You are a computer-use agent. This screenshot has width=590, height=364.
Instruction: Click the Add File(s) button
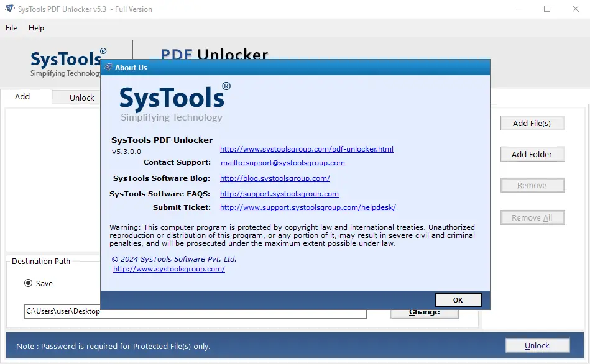click(532, 124)
